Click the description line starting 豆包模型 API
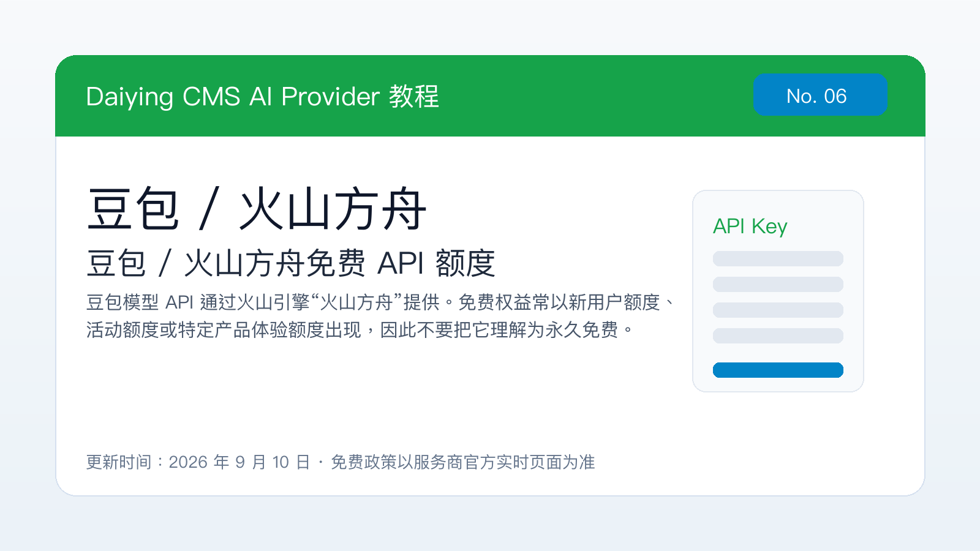This screenshot has height=551, width=980. pos(380,302)
